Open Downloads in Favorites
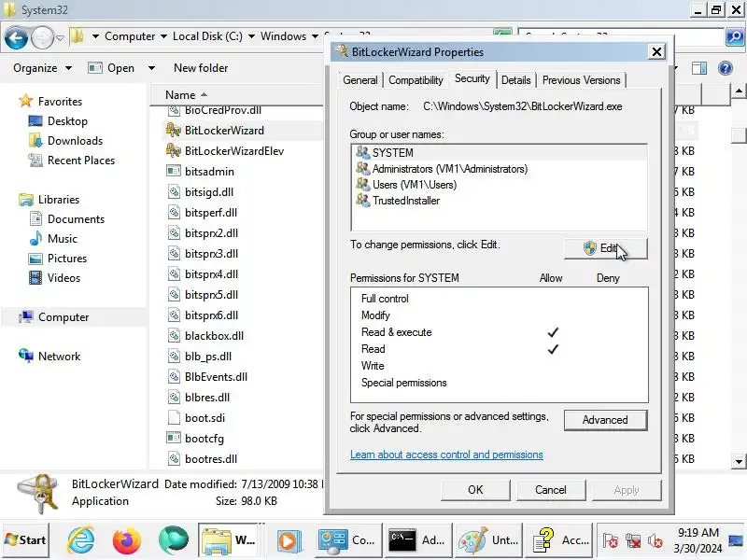 click(75, 141)
